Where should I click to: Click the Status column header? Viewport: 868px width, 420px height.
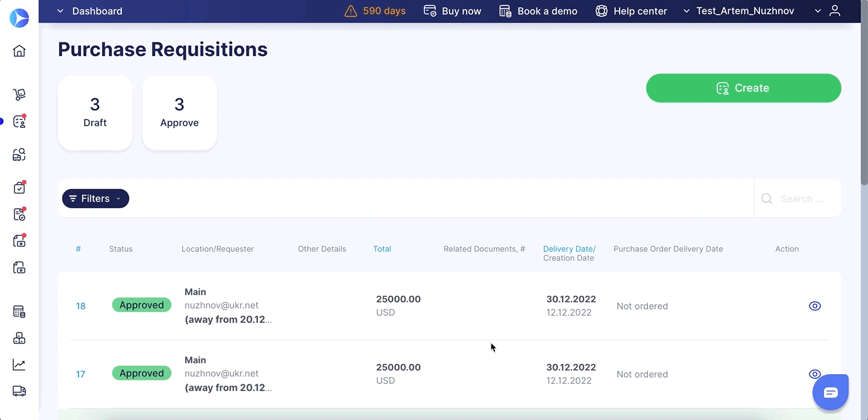pos(121,249)
